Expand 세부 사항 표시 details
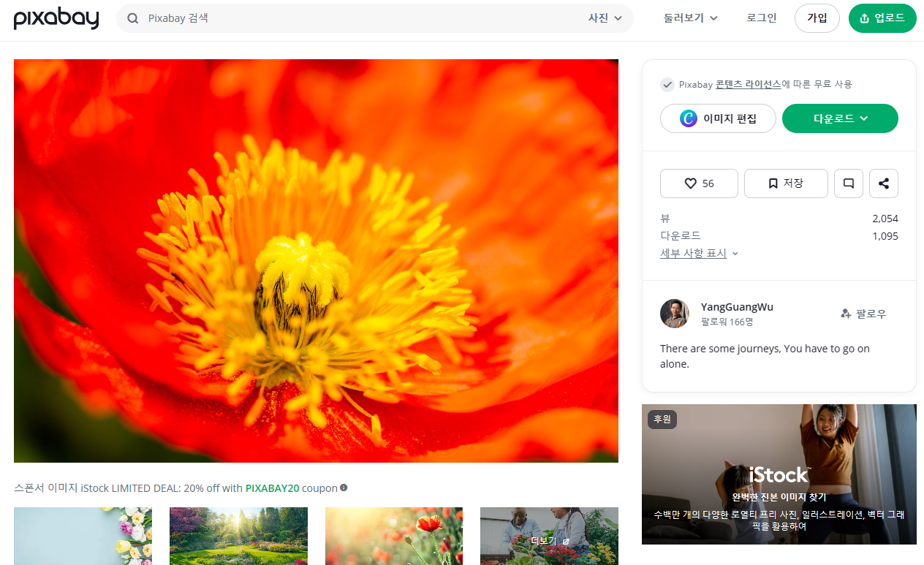Viewport: 924px width, 565px height. click(x=700, y=254)
